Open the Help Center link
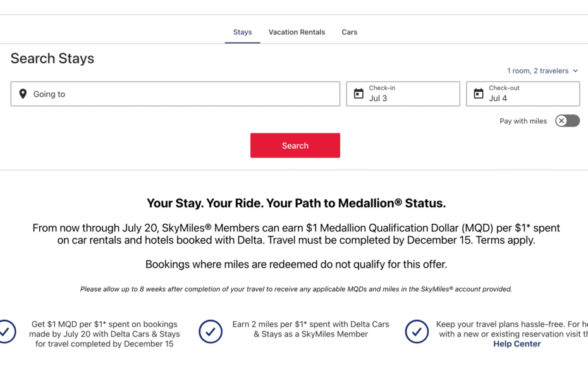Image resolution: width=588 pixels, height=392 pixels. [x=517, y=344]
